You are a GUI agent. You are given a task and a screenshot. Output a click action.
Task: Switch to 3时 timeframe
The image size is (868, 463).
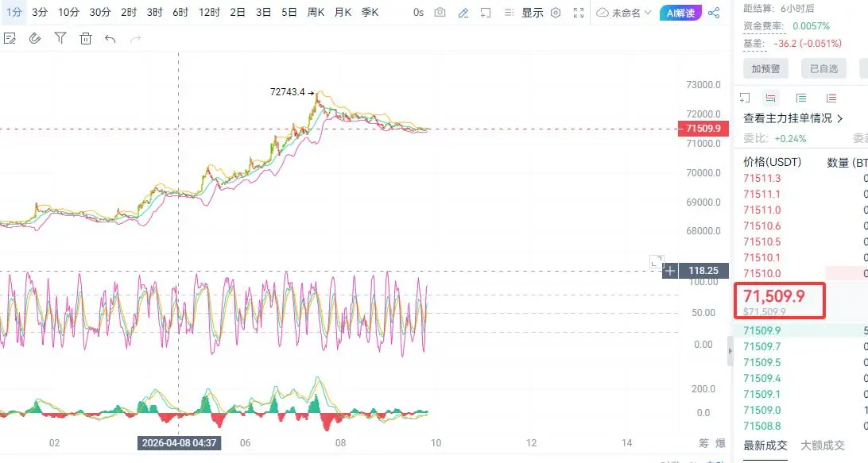(154, 12)
